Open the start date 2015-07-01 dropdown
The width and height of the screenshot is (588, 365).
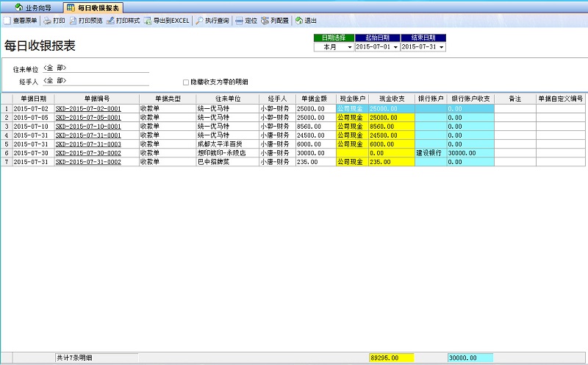point(395,46)
